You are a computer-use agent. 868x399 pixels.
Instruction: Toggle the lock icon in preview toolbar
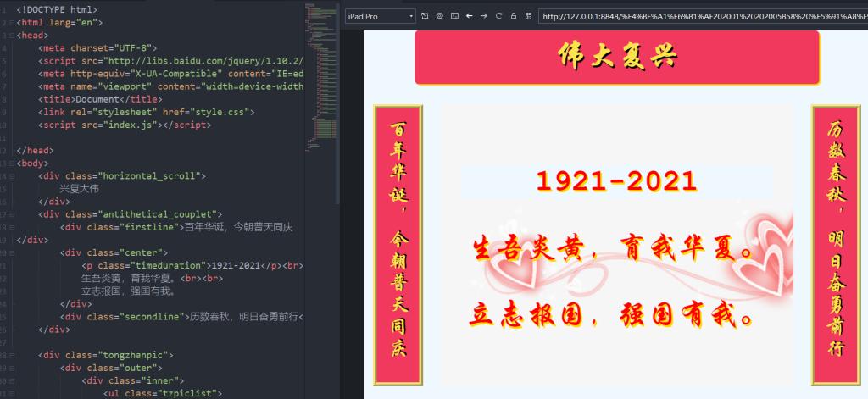(514, 16)
